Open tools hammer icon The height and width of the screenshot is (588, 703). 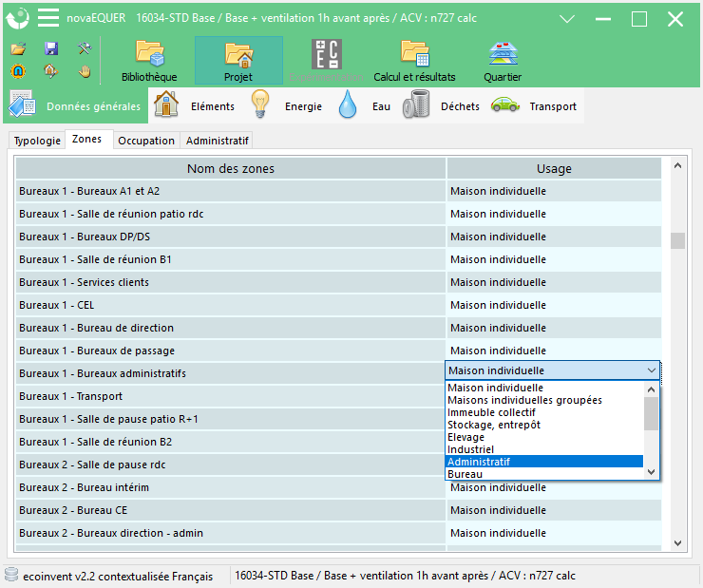point(85,48)
